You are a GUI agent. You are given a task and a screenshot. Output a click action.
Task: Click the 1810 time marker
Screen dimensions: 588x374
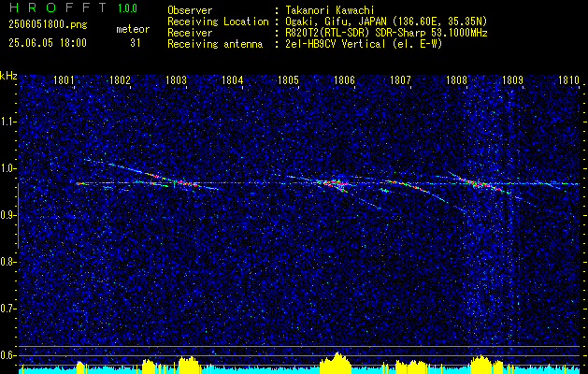tap(569, 80)
